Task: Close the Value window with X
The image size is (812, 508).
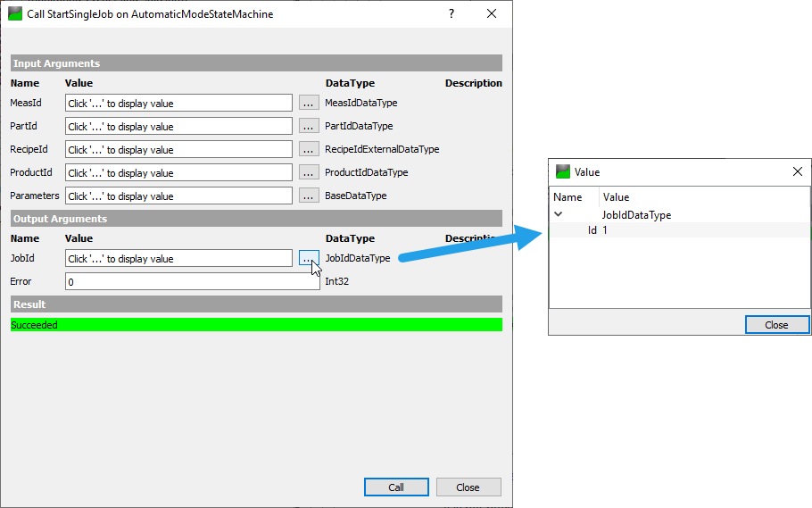Action: 798,171
